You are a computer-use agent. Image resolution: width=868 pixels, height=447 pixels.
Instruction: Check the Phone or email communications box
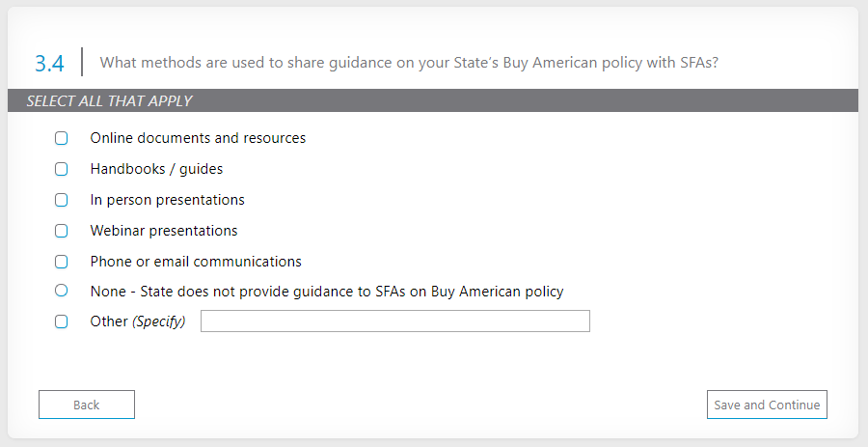(x=62, y=262)
